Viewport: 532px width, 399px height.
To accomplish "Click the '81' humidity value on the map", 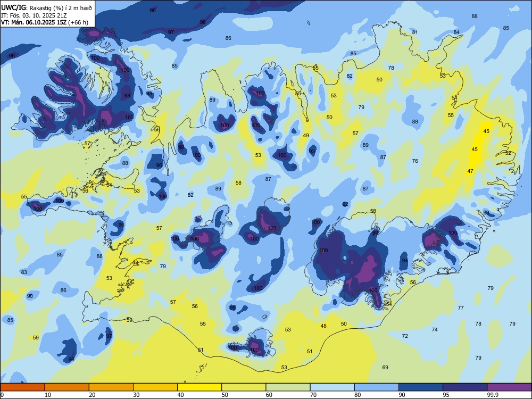I will 415,32.
